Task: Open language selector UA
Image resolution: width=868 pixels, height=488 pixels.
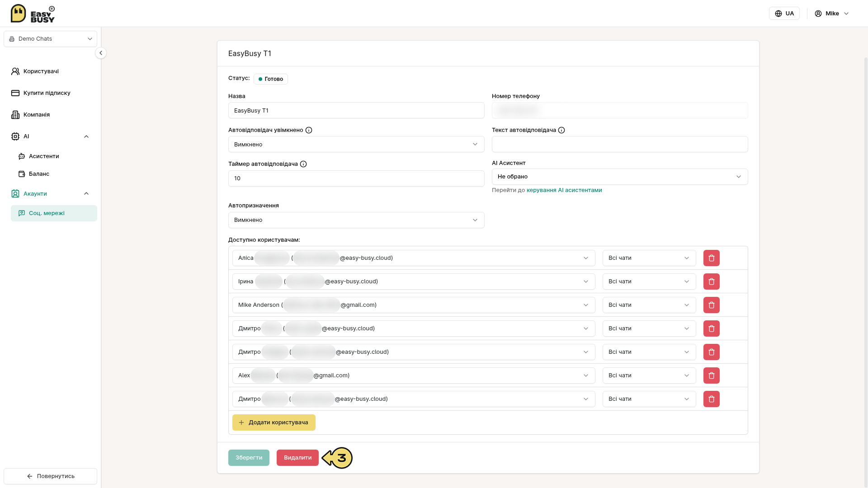Action: (784, 14)
